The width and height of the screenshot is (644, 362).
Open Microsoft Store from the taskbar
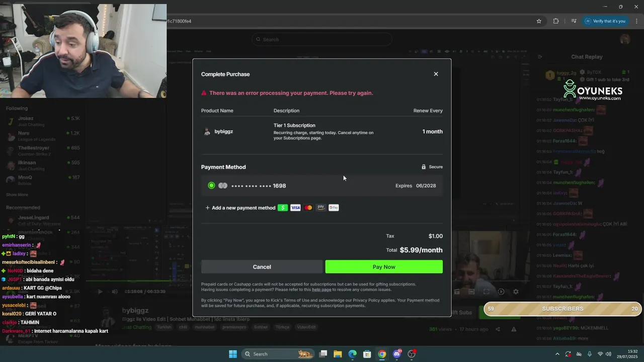367,354
